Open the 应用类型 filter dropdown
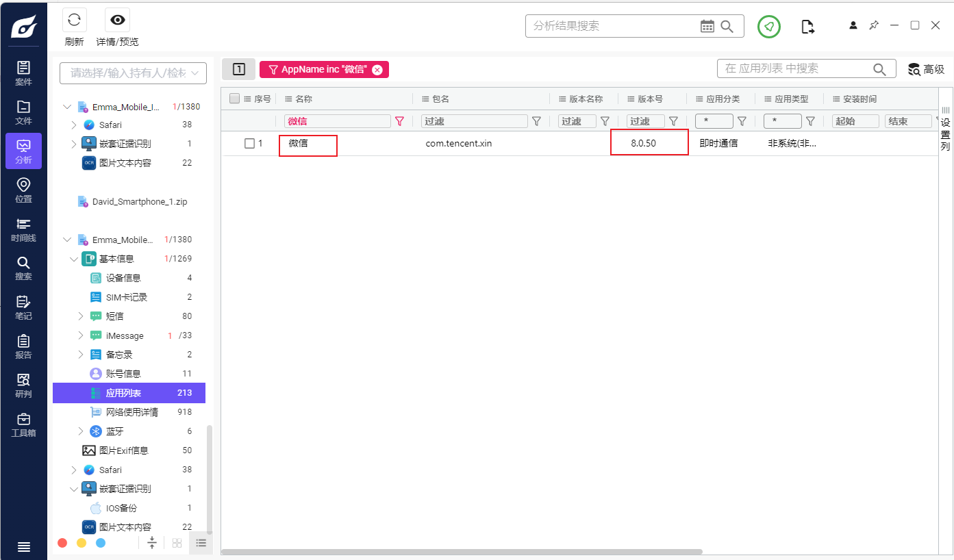 (x=783, y=121)
